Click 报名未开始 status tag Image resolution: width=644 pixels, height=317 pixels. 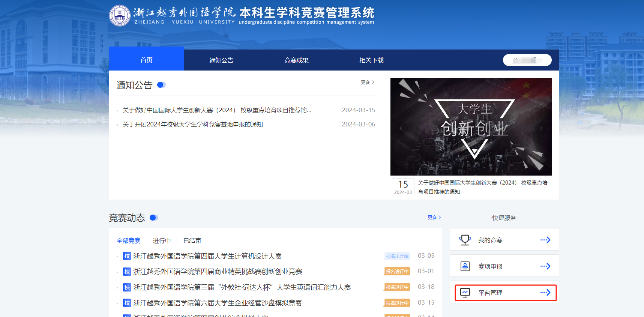click(397, 256)
